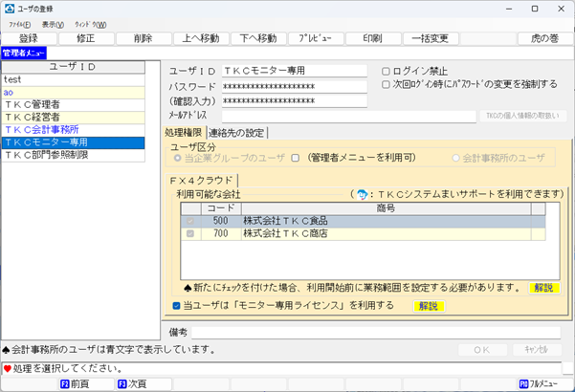Click the 登録 toolbar button
575x392 pixels.
click(x=29, y=38)
